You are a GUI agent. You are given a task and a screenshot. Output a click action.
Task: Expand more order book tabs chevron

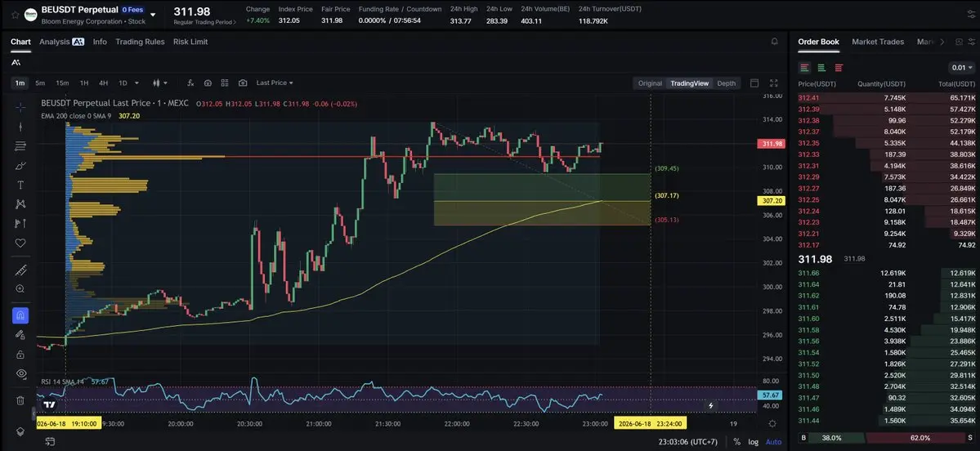(942, 42)
